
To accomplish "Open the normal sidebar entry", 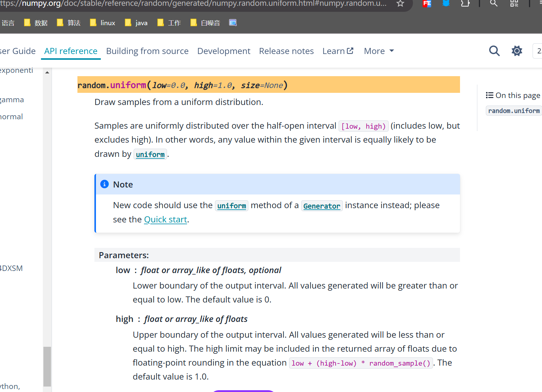I will click(x=11, y=117).
